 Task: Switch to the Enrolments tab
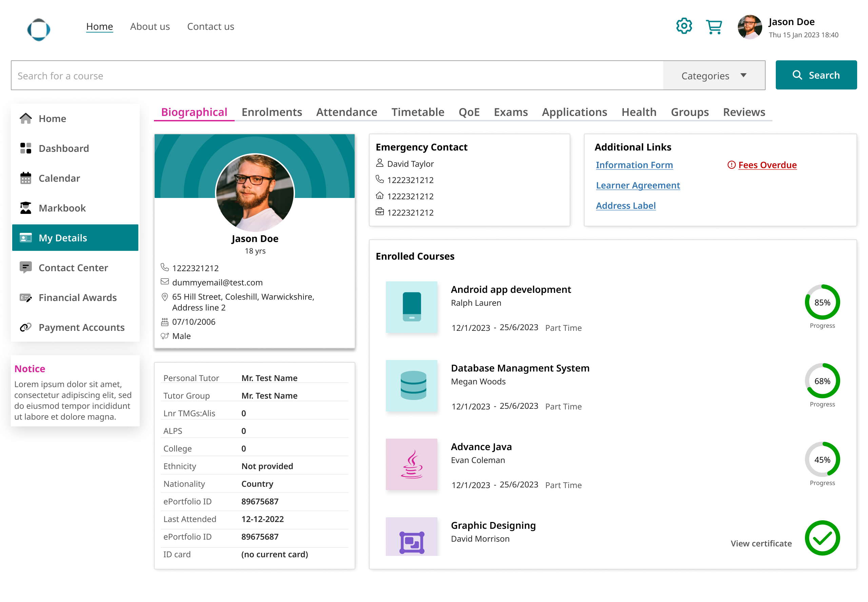coord(272,112)
